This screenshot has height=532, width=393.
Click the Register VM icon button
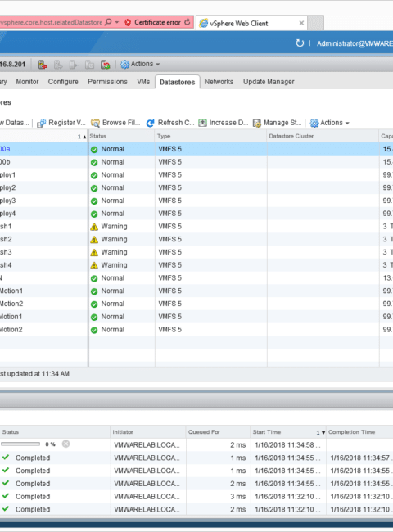coord(61,123)
